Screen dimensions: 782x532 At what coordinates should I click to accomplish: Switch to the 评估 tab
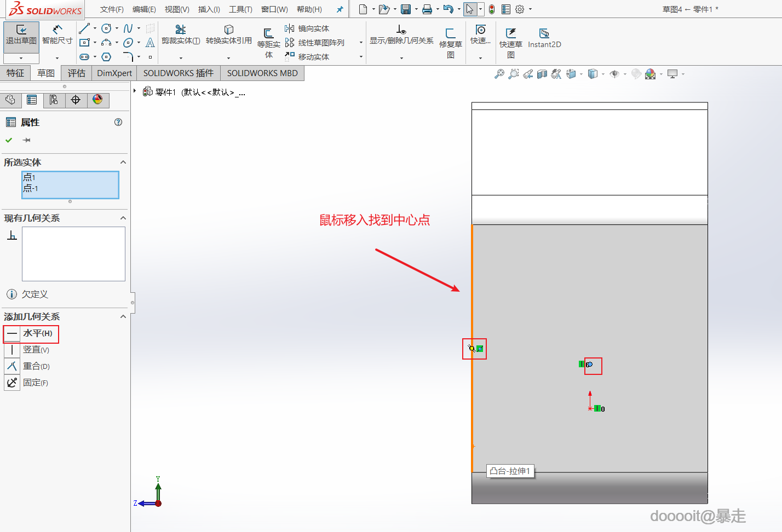77,73
